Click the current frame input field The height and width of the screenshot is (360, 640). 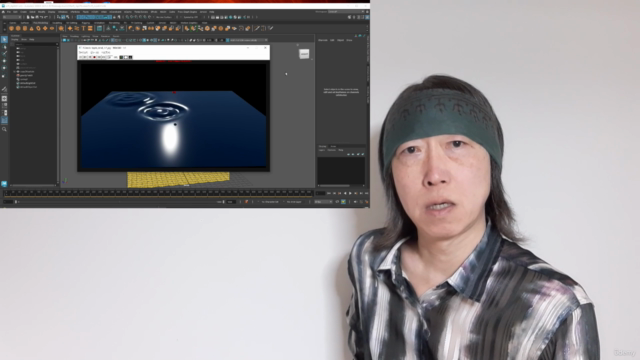click(320, 193)
